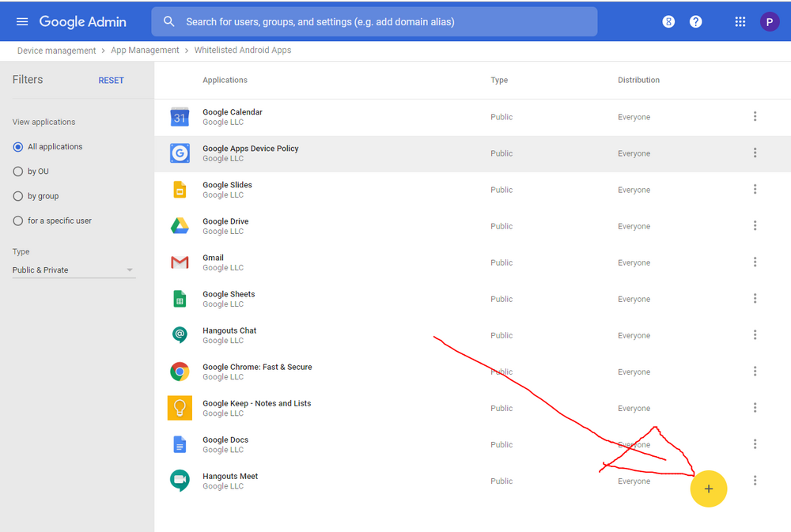Click Everyone distribution for Google Drive
This screenshot has height=532, width=791.
634,226
